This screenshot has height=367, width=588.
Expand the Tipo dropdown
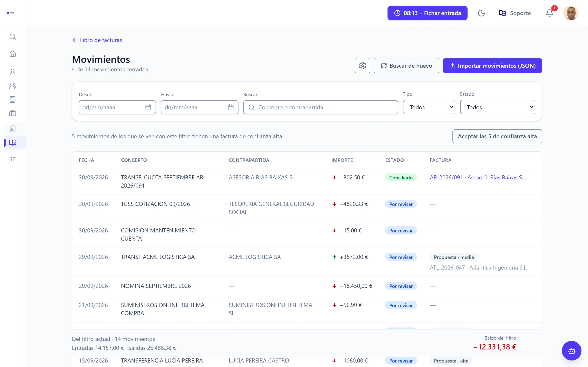(429, 107)
